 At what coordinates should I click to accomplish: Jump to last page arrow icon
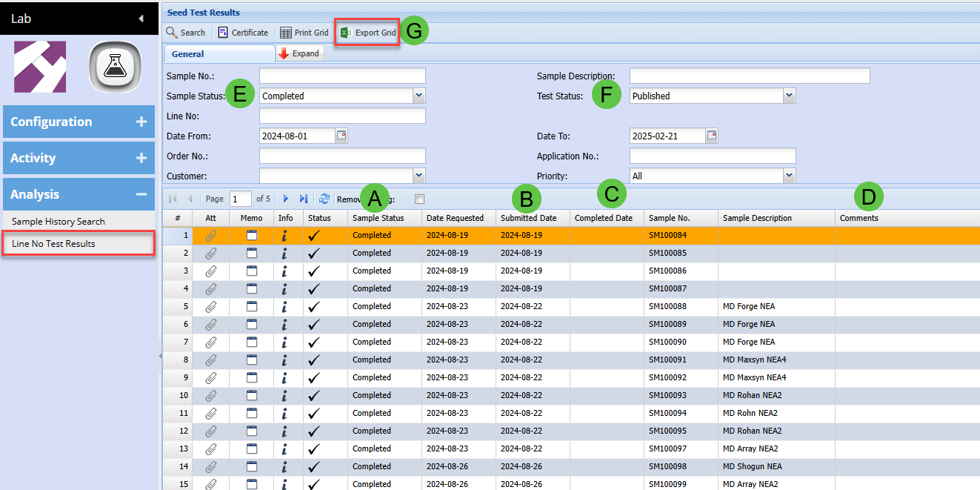point(304,199)
